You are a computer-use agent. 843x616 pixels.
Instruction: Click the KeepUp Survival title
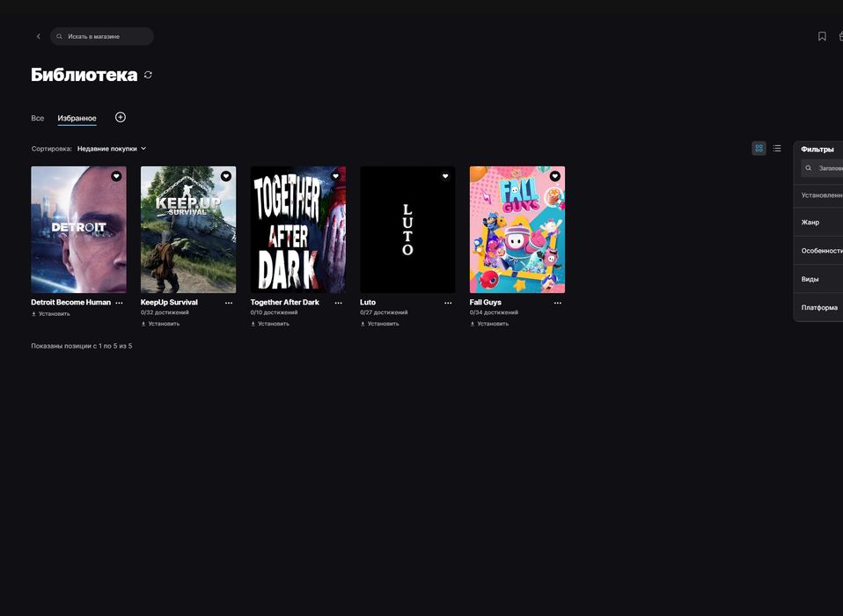click(169, 302)
